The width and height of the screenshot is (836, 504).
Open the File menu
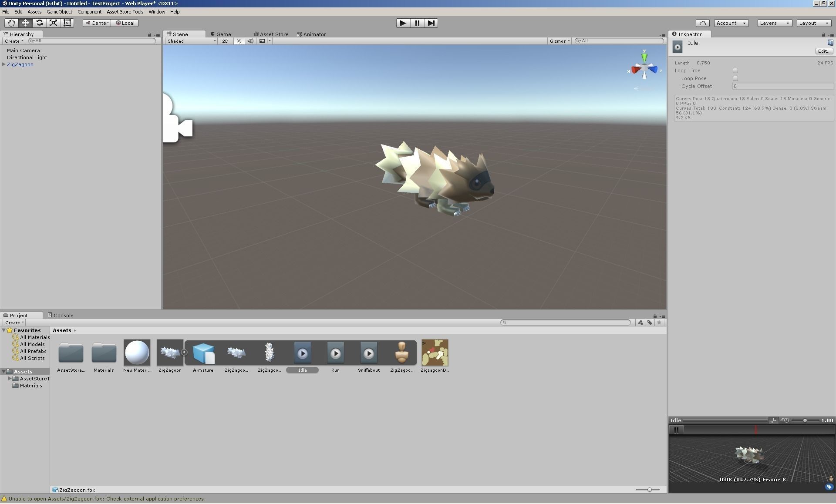(x=6, y=12)
